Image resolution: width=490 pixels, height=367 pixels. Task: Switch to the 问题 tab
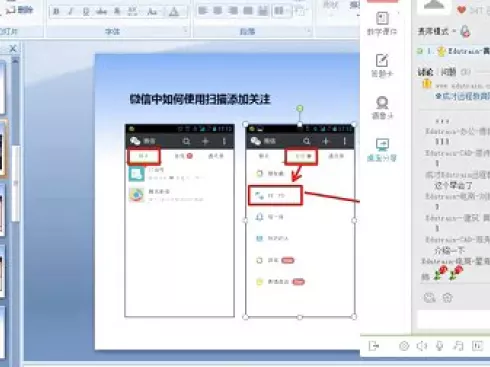(x=448, y=72)
